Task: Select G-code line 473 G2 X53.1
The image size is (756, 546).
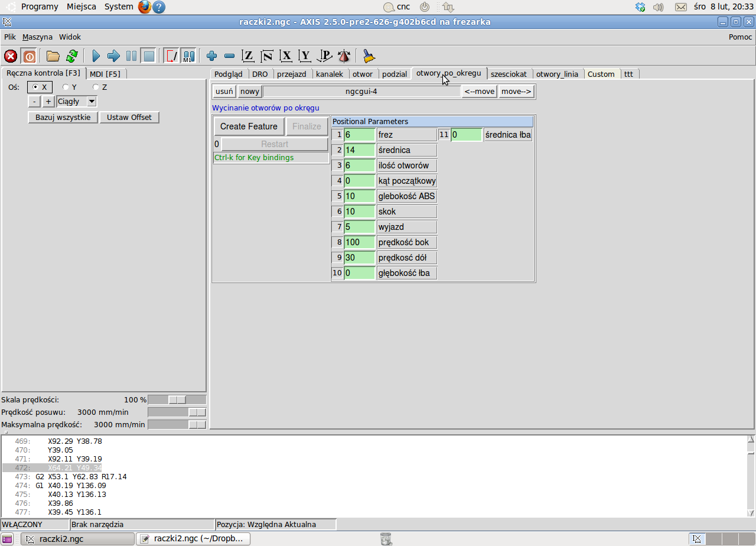Action: 81,476
